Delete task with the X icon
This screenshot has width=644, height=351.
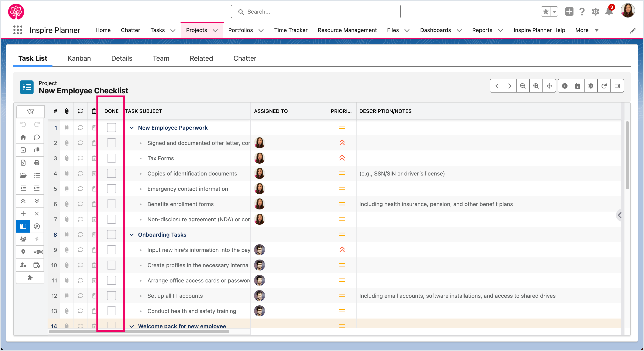pyautogui.click(x=37, y=214)
